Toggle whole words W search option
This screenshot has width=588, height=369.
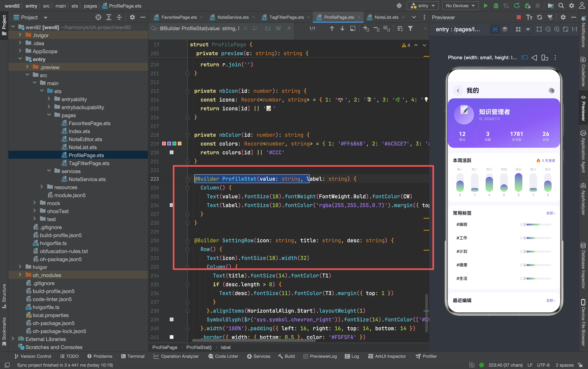pos(278,29)
